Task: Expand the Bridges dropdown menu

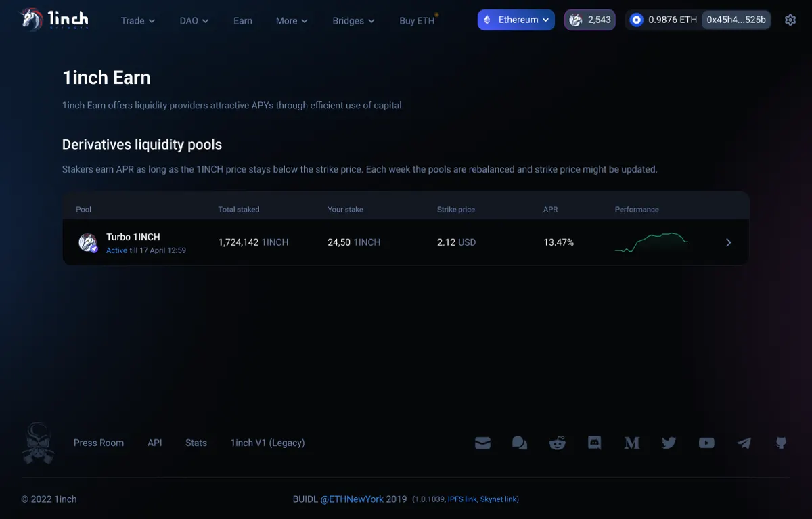Action: 353,20
